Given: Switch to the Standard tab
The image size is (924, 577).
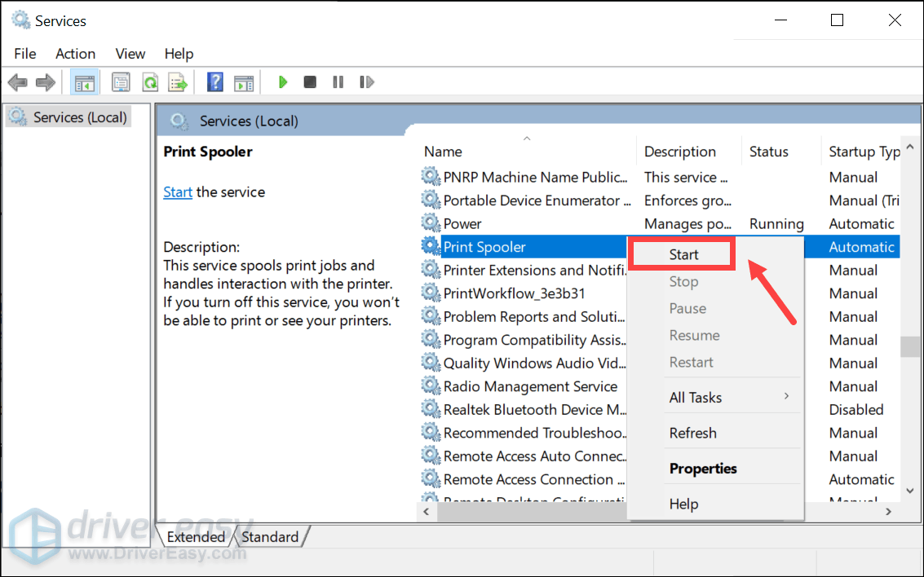Looking at the screenshot, I should 270,537.
